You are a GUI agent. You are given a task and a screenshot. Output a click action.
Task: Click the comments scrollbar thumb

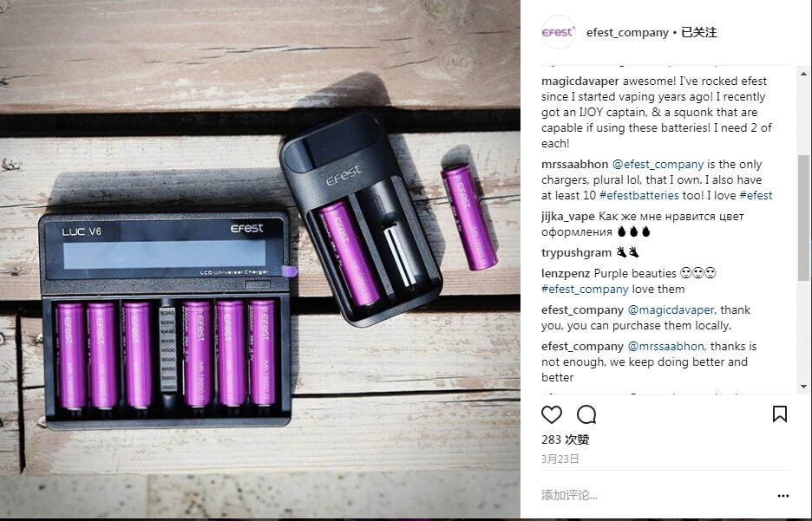point(803,218)
